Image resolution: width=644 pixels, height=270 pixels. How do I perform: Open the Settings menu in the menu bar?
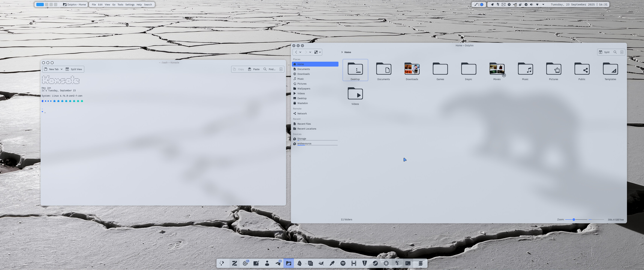click(130, 4)
